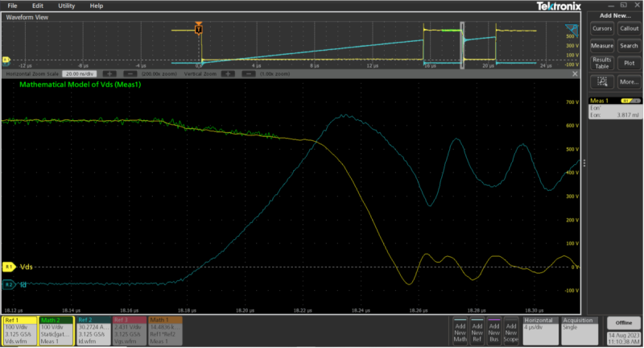Click the horizontal zoom out minus button

tap(128, 72)
